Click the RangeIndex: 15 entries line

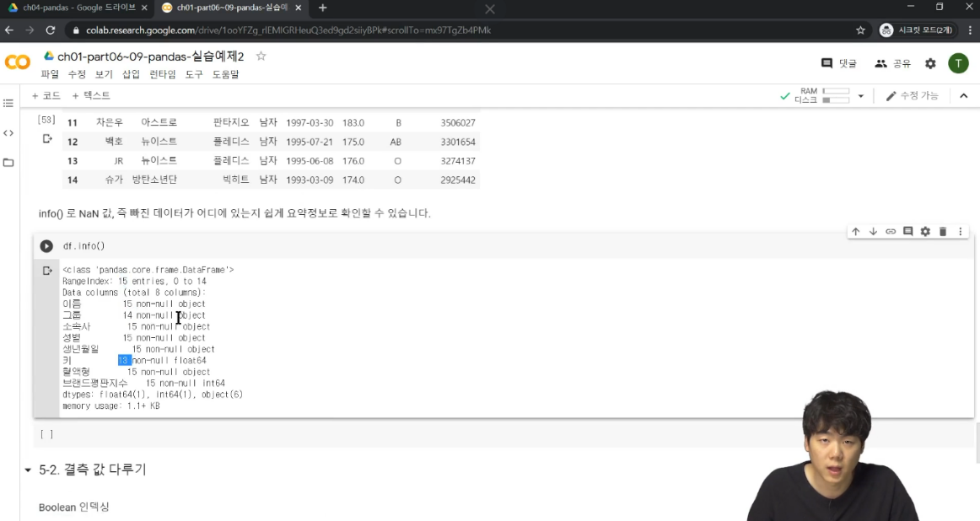[x=134, y=281]
